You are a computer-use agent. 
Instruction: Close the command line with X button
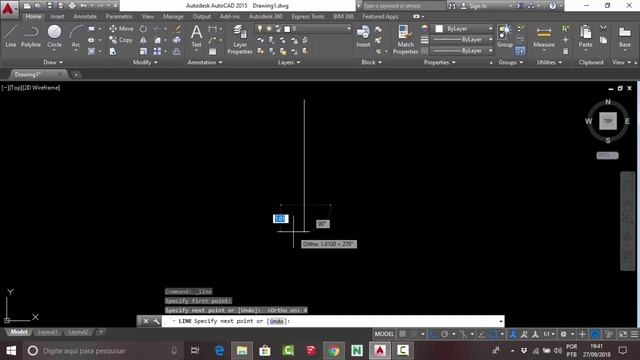coord(145,321)
